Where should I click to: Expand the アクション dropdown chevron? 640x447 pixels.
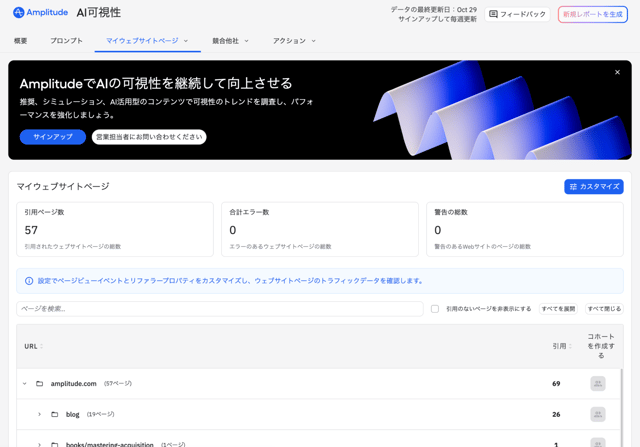point(313,41)
